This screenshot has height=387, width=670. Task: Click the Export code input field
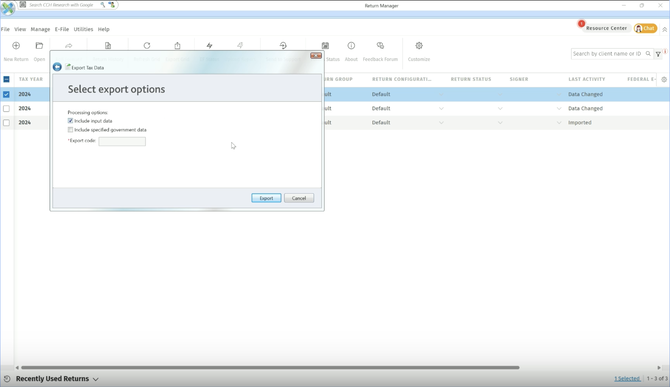pos(122,141)
